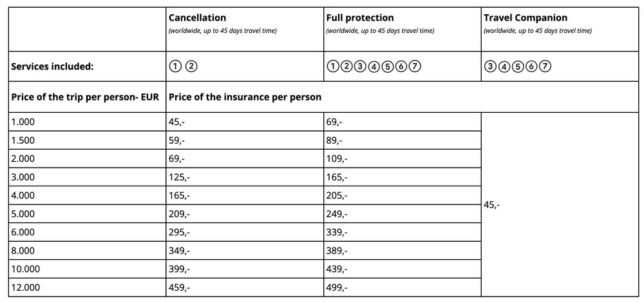
Task: Select circled number 4 under Full protection
Action: pyautogui.click(x=374, y=66)
